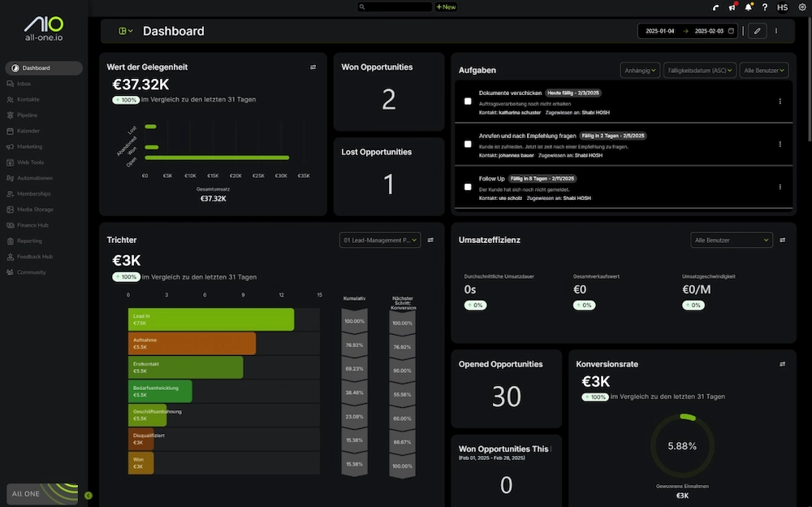The width and height of the screenshot is (812, 507).
Task: Click the pencil edit dashboard button
Action: tap(757, 31)
